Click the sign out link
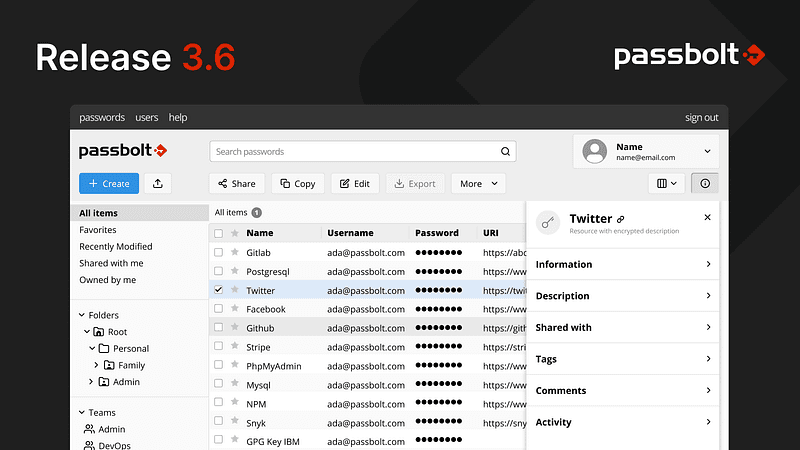This screenshot has height=450, width=800. tap(701, 117)
